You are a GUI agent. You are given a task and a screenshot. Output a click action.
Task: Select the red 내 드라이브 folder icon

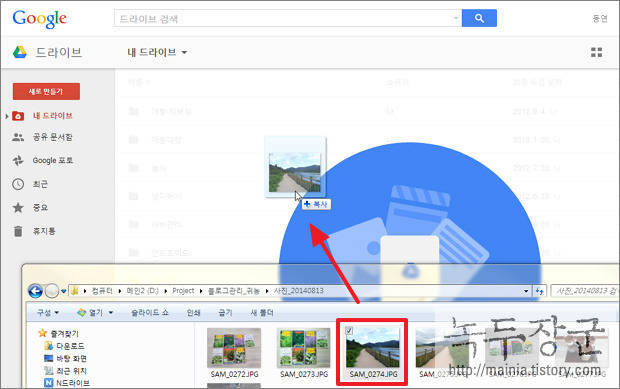18,116
